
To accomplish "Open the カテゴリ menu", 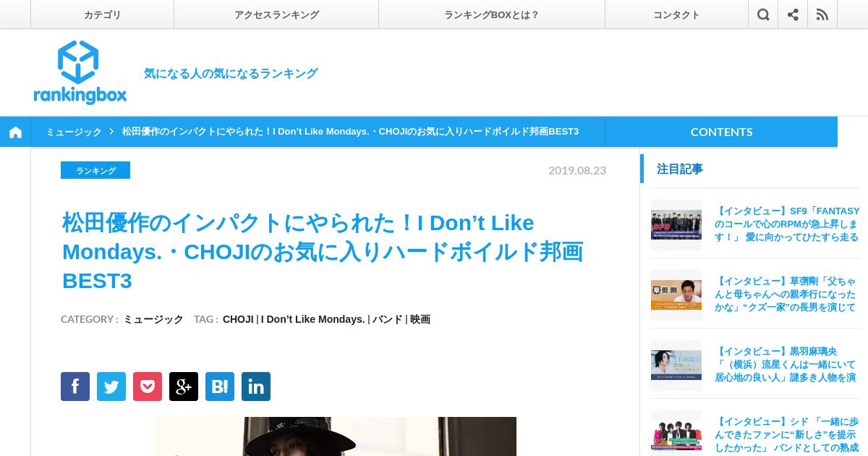I will click(102, 14).
